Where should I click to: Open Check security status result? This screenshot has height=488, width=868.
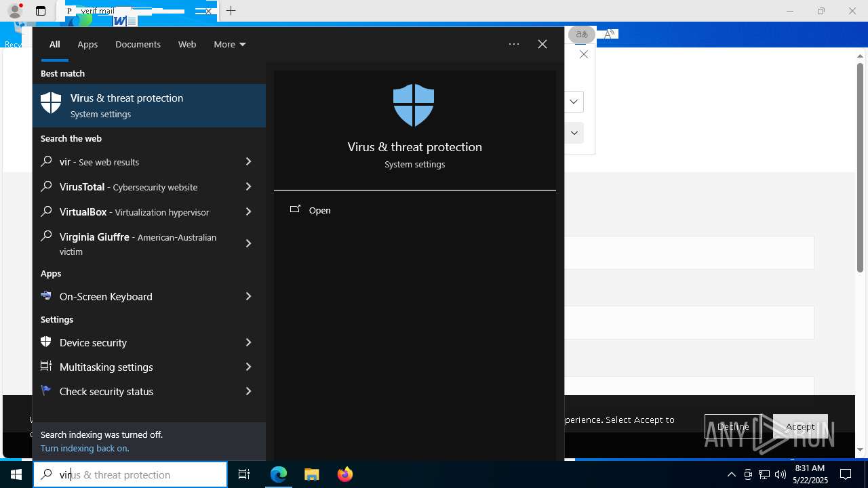(137, 391)
